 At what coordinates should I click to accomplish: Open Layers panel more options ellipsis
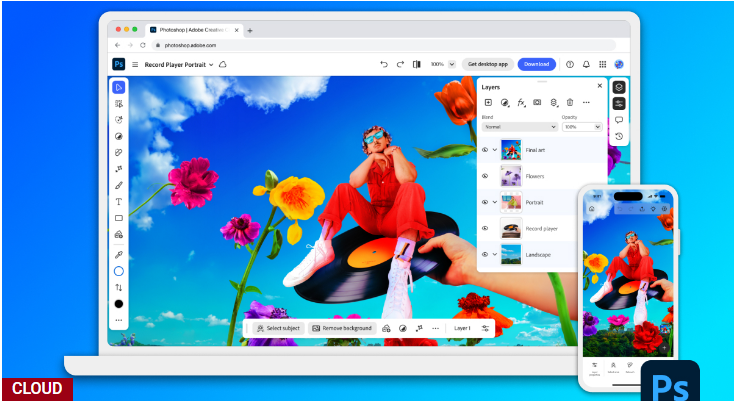click(586, 102)
